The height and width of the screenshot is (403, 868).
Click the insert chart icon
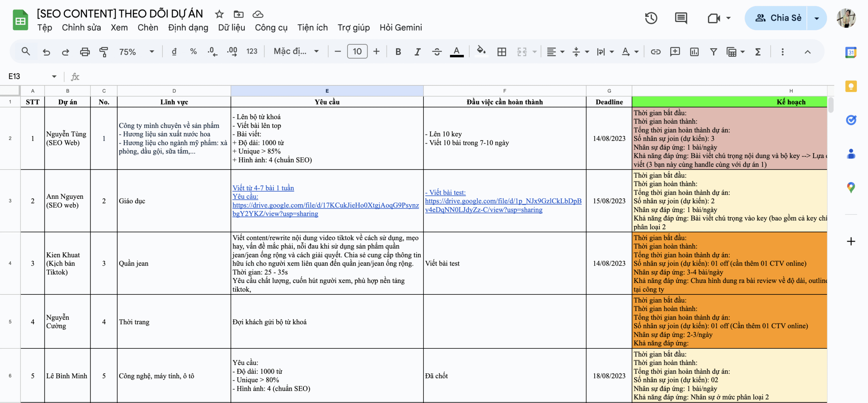(x=694, y=52)
